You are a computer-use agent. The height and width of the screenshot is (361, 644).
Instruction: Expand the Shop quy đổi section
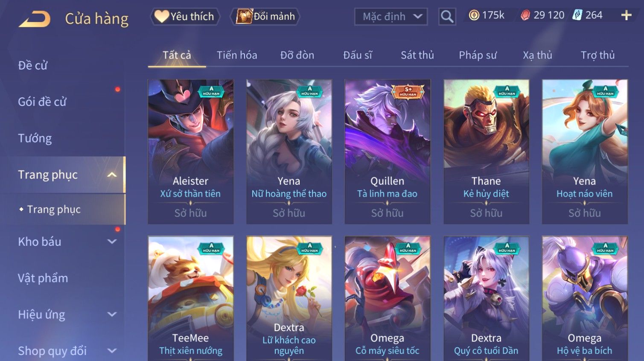tap(112, 351)
